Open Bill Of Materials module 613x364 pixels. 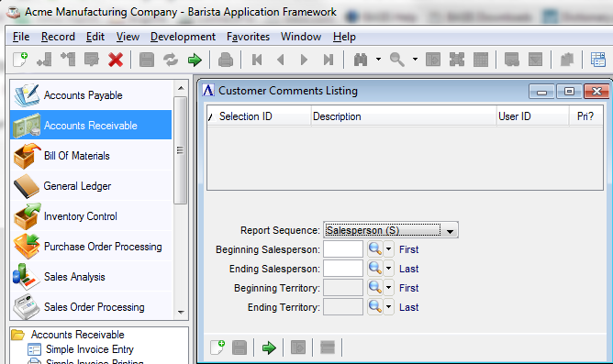point(91,156)
